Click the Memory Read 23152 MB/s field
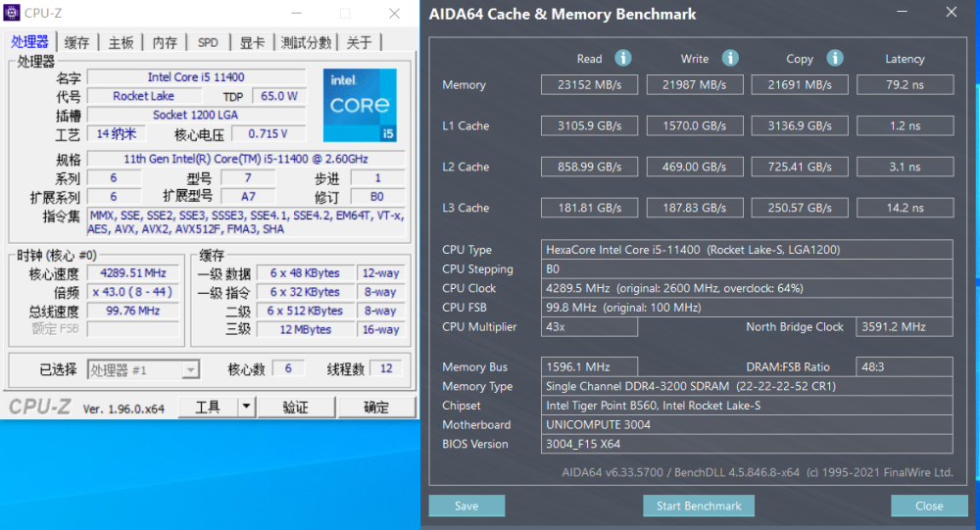The width and height of the screenshot is (980, 530). coord(589,84)
